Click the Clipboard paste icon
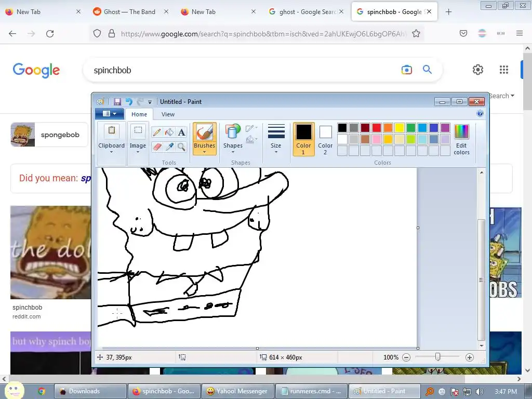This screenshot has width=532, height=399. point(111,131)
